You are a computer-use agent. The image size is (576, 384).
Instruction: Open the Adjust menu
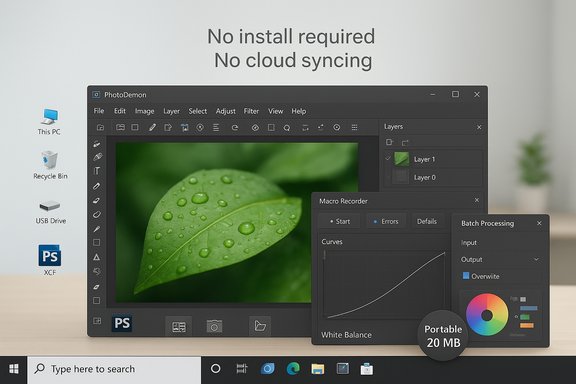[226, 111]
